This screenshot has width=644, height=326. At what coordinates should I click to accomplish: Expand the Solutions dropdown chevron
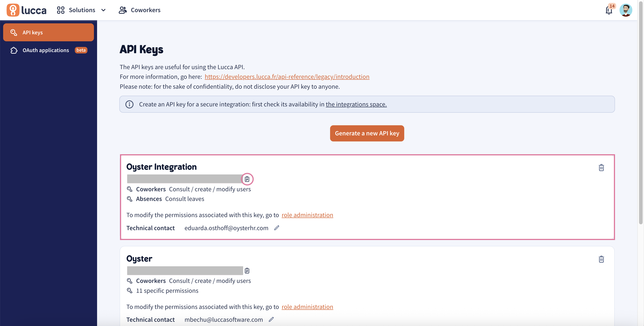103,10
